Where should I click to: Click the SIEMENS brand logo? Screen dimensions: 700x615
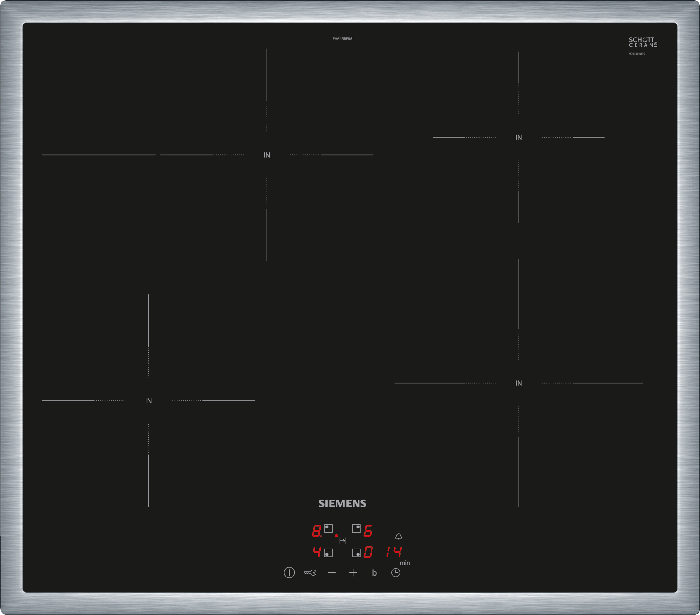point(342,503)
